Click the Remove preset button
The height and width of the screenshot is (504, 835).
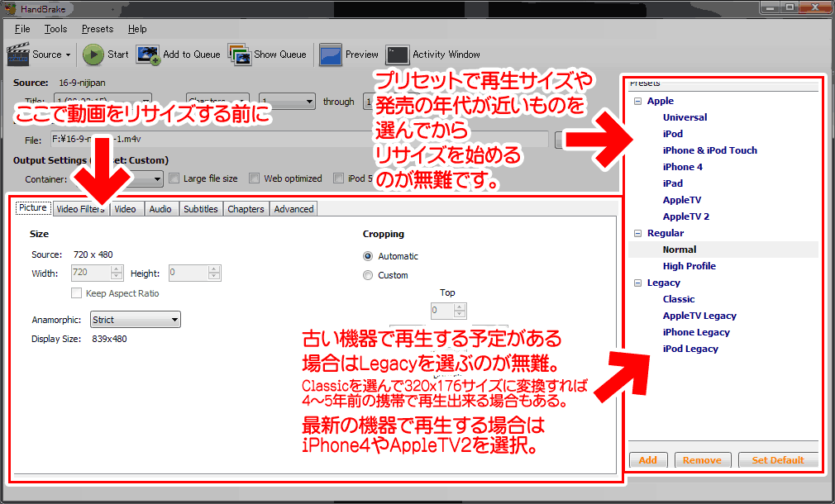pos(703,460)
